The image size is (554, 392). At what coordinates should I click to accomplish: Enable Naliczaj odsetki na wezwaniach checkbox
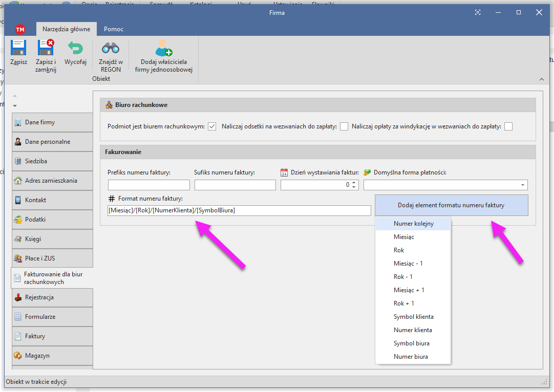click(344, 126)
